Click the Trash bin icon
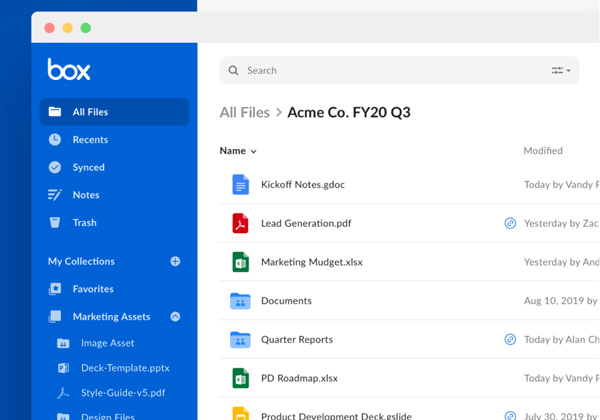 point(55,222)
